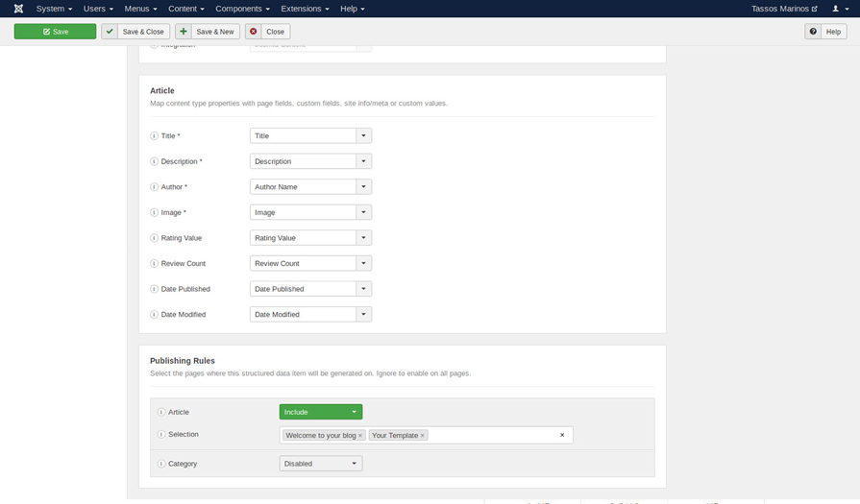Click the Joomla logo icon
860x504 pixels.
[18, 9]
